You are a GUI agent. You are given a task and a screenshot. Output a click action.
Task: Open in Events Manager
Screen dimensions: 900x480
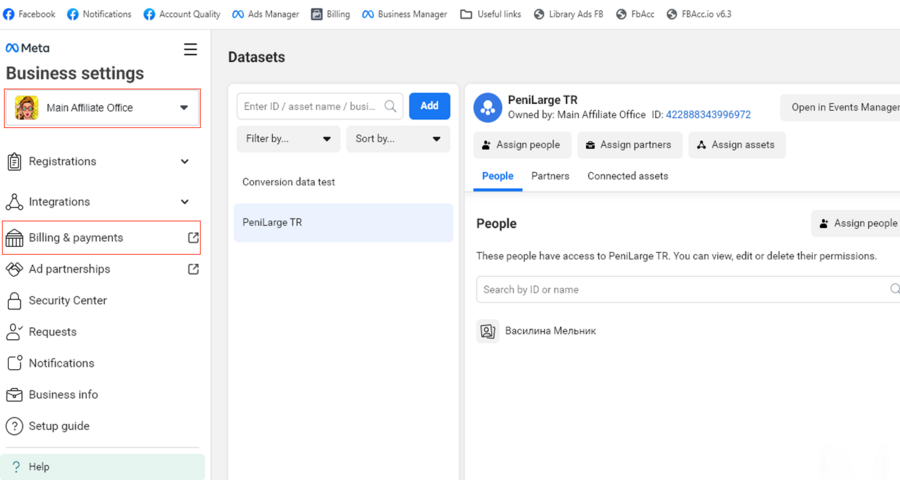[840, 107]
